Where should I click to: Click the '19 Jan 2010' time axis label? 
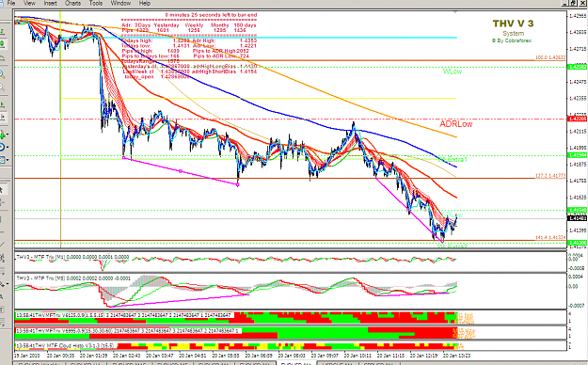(26, 355)
